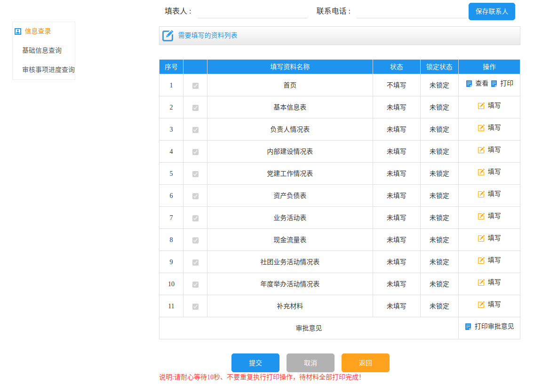Image resolution: width=534 pixels, height=392 pixels.
Task: Click the 填写 edit icon for 基本信息表
Action: 481,106
